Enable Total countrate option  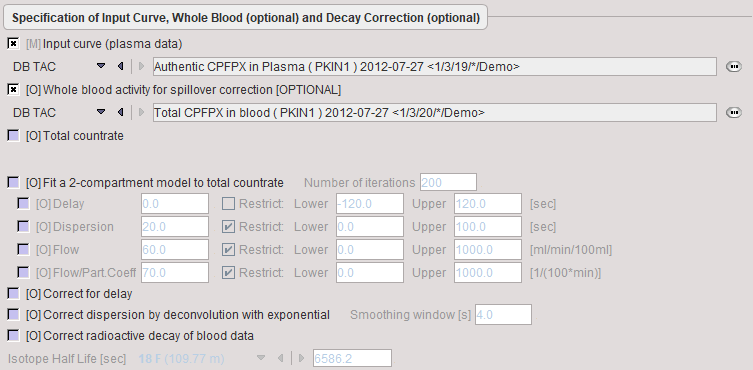(x=13, y=136)
